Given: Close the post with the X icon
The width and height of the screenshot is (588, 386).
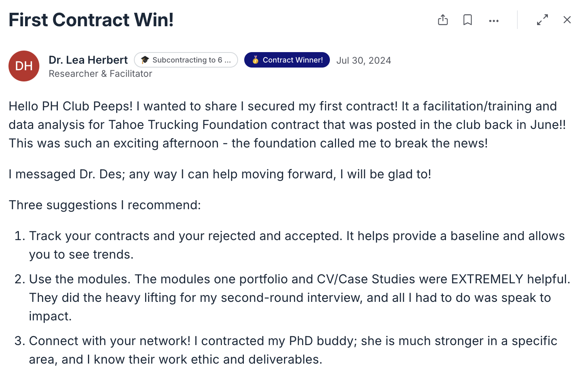Looking at the screenshot, I should click(567, 20).
